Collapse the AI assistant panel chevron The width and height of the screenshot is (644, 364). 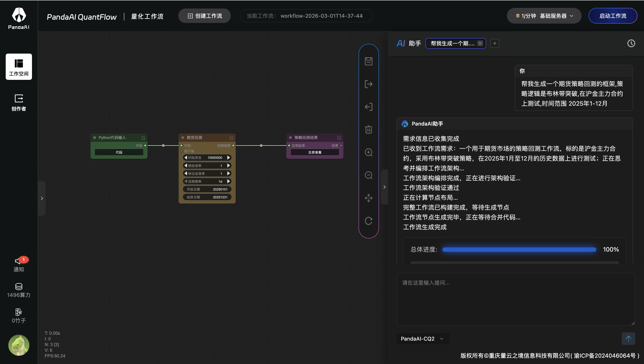coord(384,187)
